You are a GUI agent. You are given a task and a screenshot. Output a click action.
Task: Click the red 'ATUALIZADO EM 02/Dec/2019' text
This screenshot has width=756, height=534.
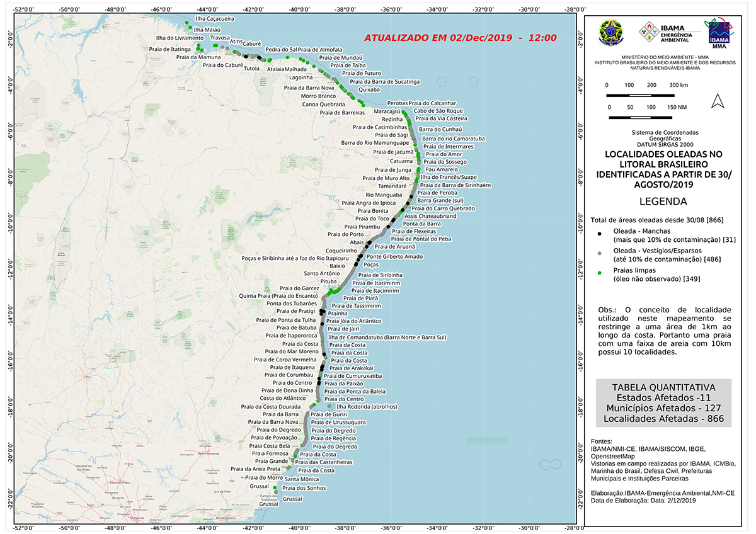461,38
